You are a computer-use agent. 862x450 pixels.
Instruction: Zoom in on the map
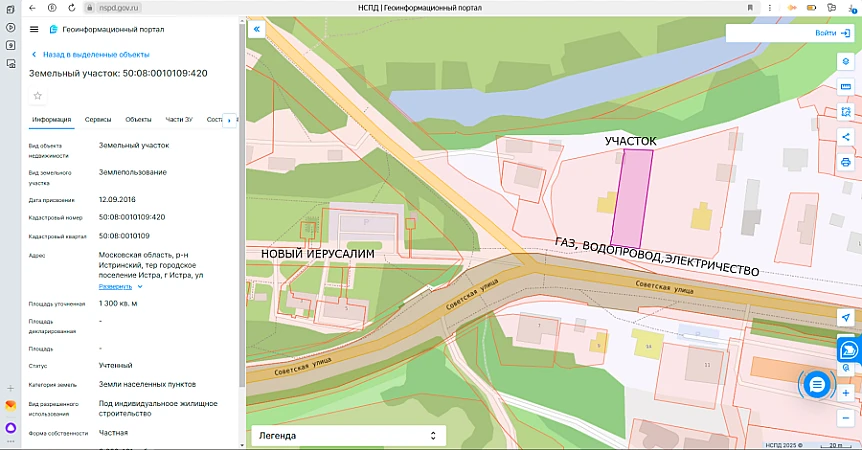(x=845, y=393)
